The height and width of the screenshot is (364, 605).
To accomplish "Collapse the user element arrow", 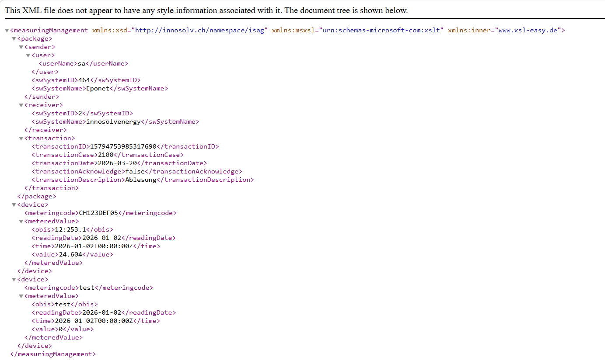I will click(28, 55).
